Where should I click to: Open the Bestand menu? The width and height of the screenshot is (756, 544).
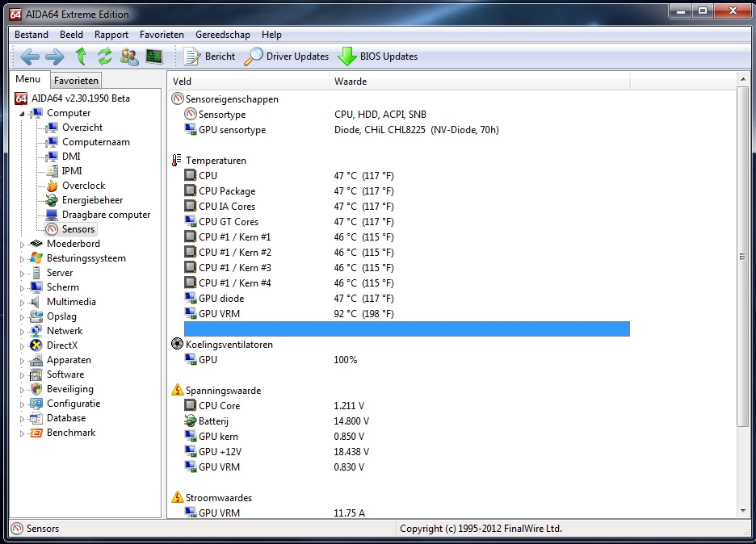(31, 35)
